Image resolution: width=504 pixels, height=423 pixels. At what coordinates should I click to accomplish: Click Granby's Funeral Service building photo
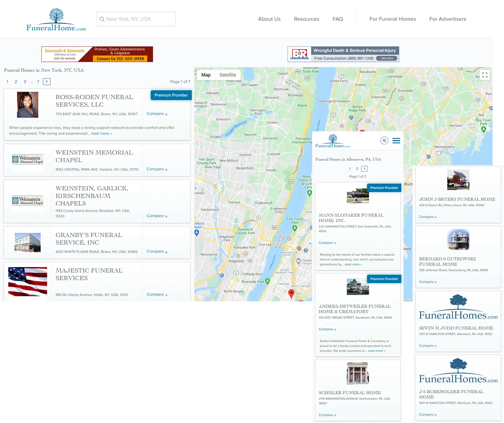click(x=28, y=243)
